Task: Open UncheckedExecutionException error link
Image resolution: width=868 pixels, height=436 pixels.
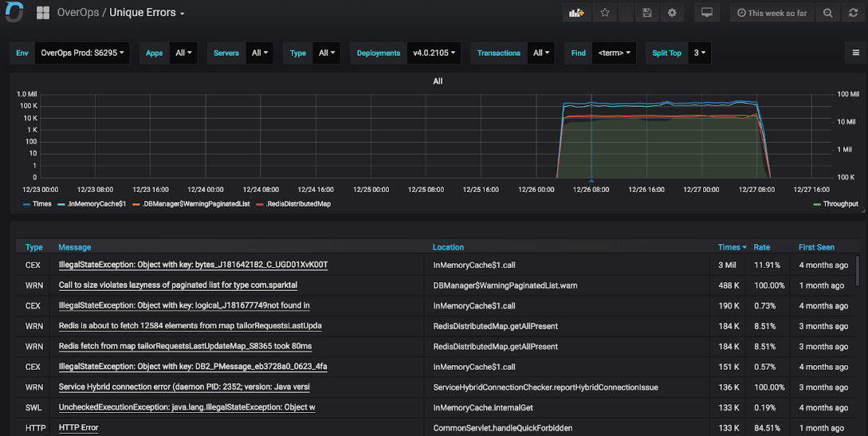Action: 187,407
